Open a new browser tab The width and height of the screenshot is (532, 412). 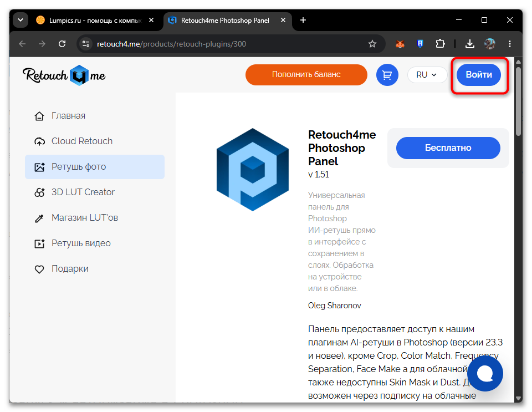[x=303, y=21]
